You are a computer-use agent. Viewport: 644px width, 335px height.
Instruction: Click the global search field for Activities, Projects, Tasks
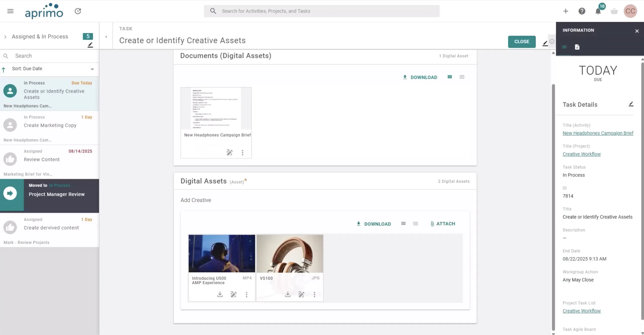322,11
